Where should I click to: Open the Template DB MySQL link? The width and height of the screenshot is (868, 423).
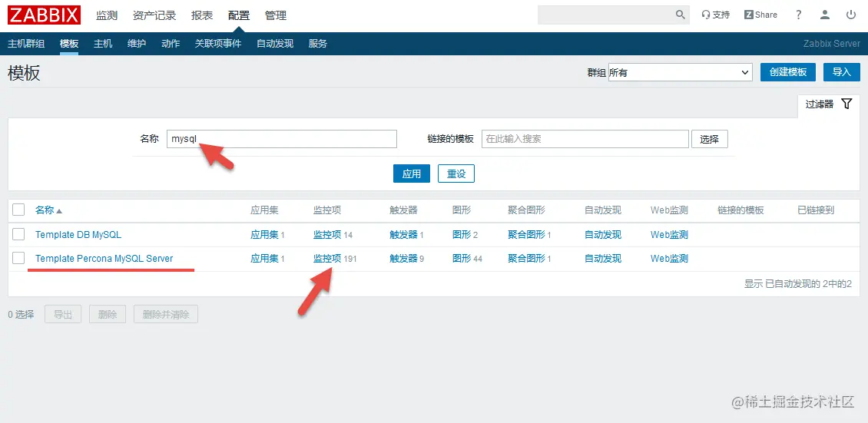(78, 234)
